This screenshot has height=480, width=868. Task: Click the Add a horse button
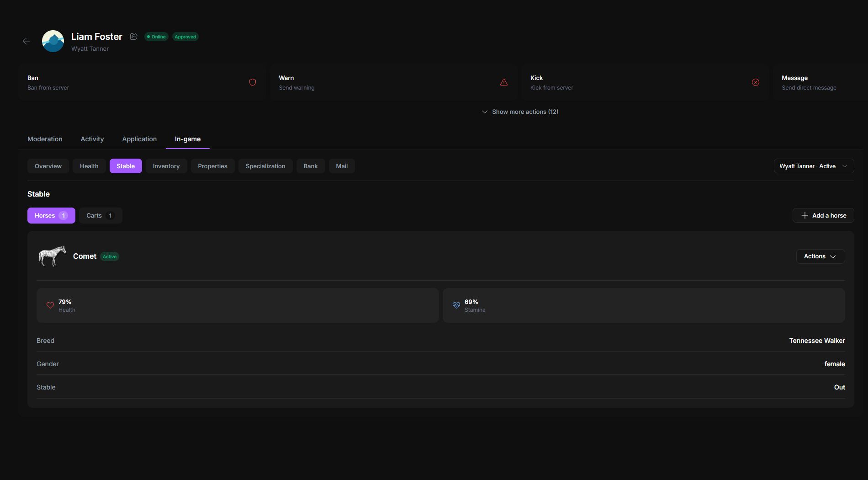[823, 215]
